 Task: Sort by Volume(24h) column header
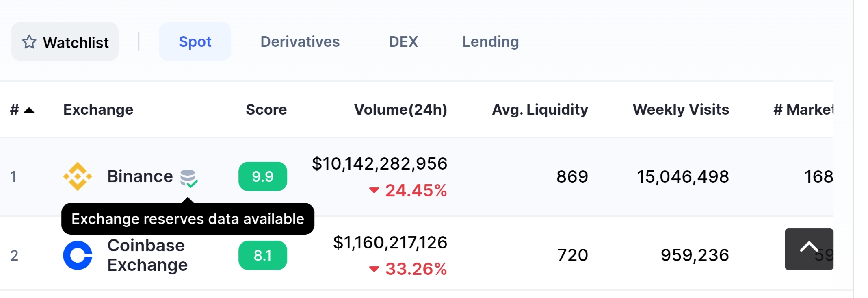coord(400,109)
